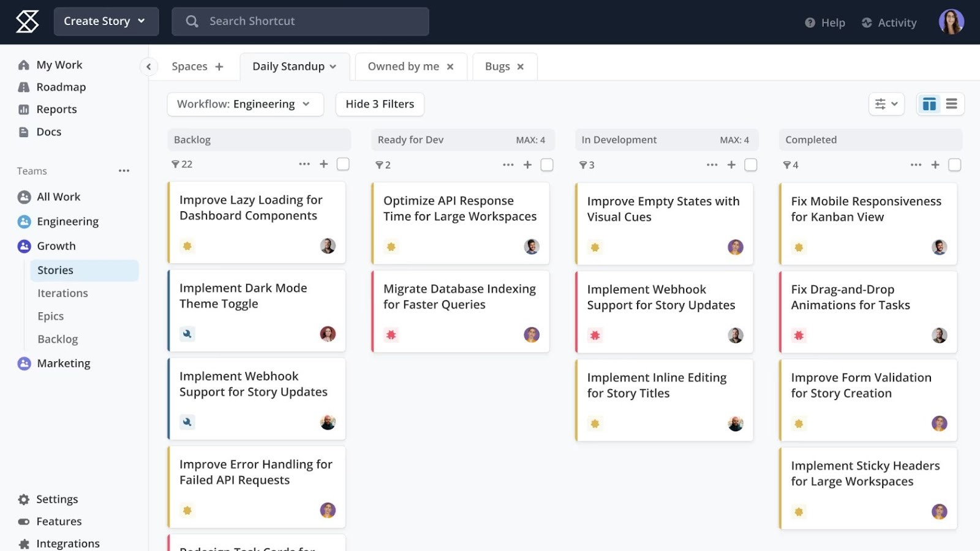This screenshot has height=551, width=980.
Task: Click the Hide 3 Filters button
Action: 379,103
